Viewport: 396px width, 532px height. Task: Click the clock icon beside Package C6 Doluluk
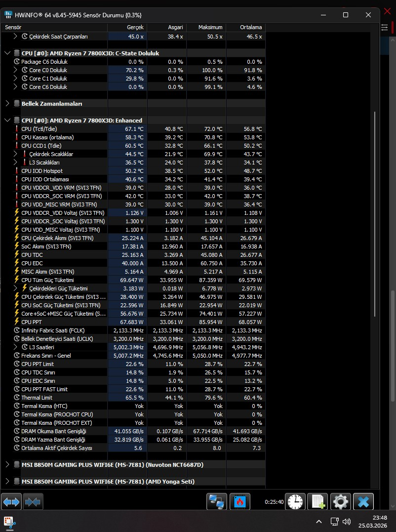17,62
